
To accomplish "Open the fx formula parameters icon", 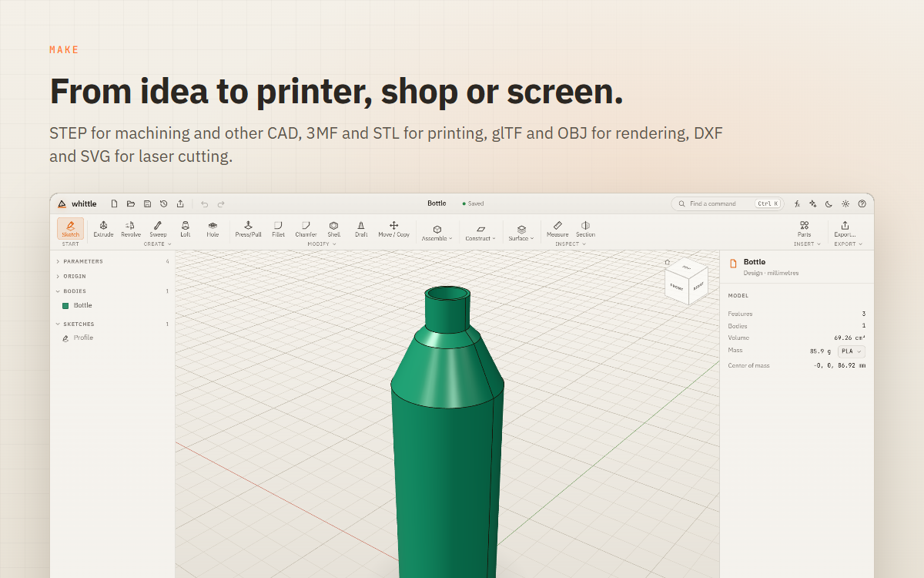I will click(x=797, y=203).
